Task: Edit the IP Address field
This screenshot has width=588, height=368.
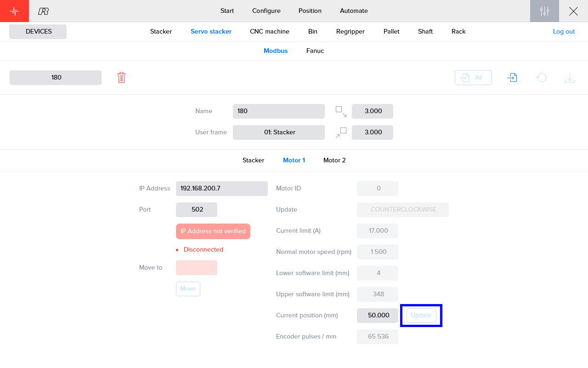Action: tap(222, 189)
